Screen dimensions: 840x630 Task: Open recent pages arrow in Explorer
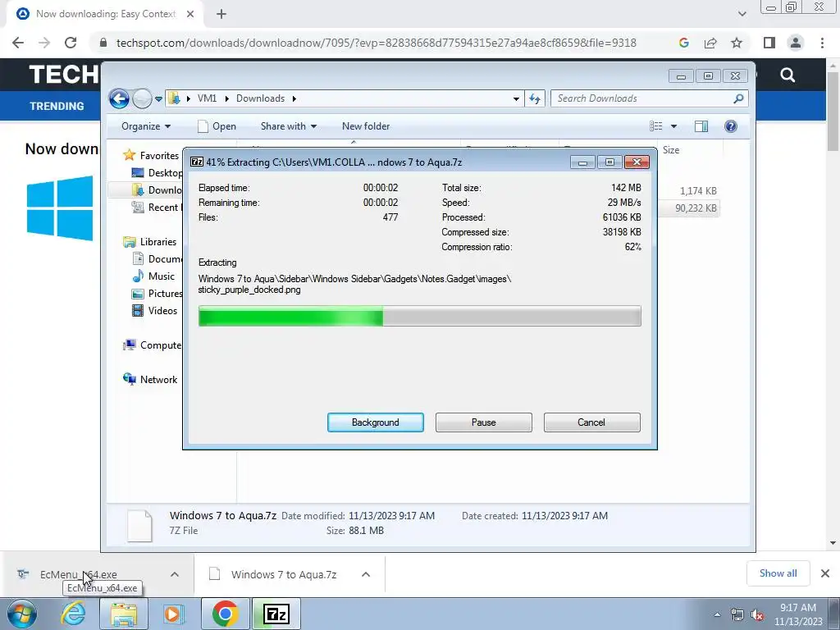[158, 98]
